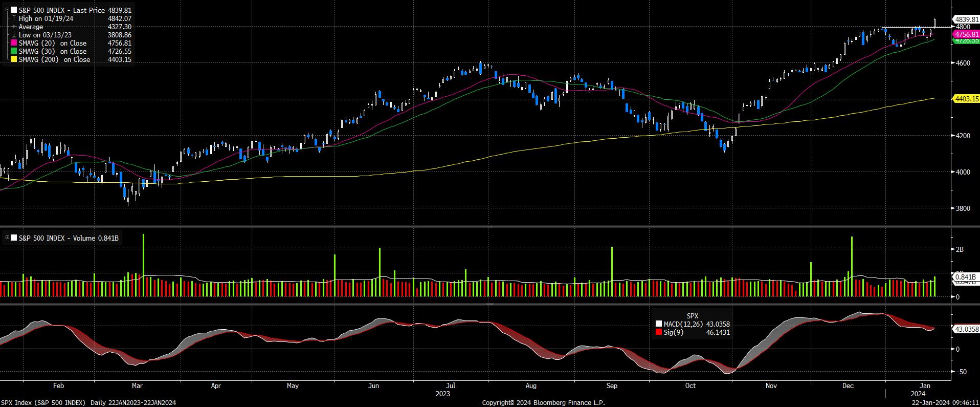Image resolution: width=980 pixels, height=407 pixels.
Task: Click the 'SPX' title in MACD legend
Action: 692,316
